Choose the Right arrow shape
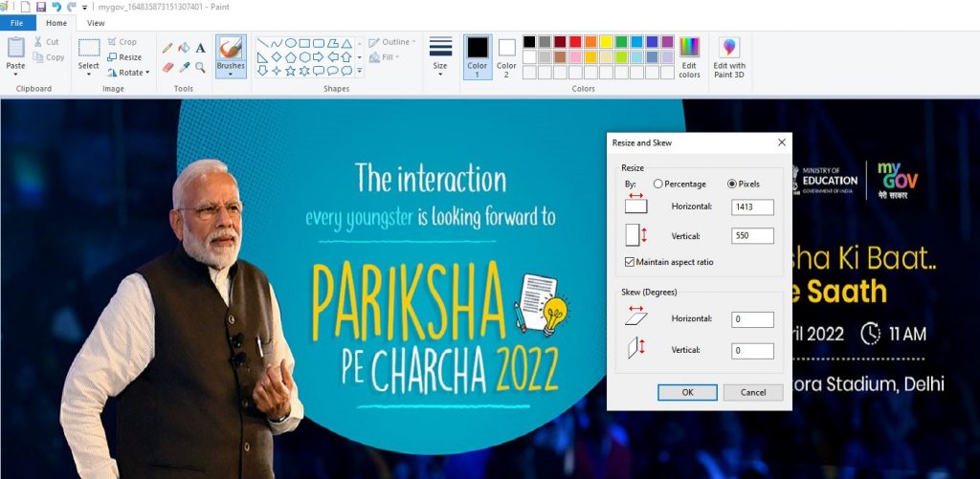The height and width of the screenshot is (479, 980). [319, 56]
